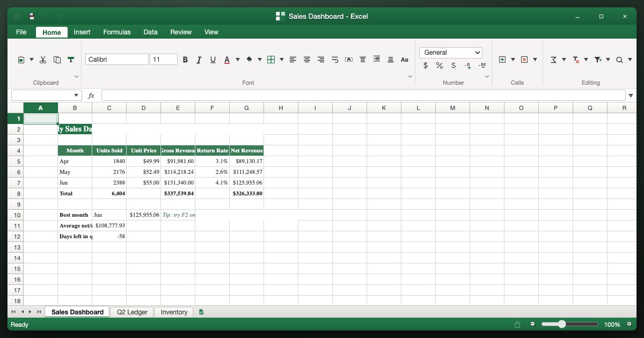The height and width of the screenshot is (338, 644).
Task: Click the Paste clipboard icon
Action: tap(21, 60)
